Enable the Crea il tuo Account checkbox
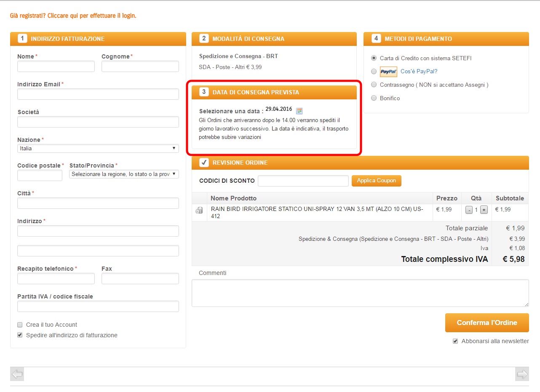 20,325
